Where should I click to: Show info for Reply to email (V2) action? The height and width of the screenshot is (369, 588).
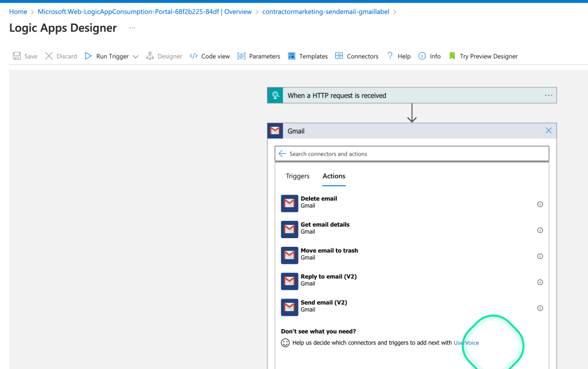(540, 282)
